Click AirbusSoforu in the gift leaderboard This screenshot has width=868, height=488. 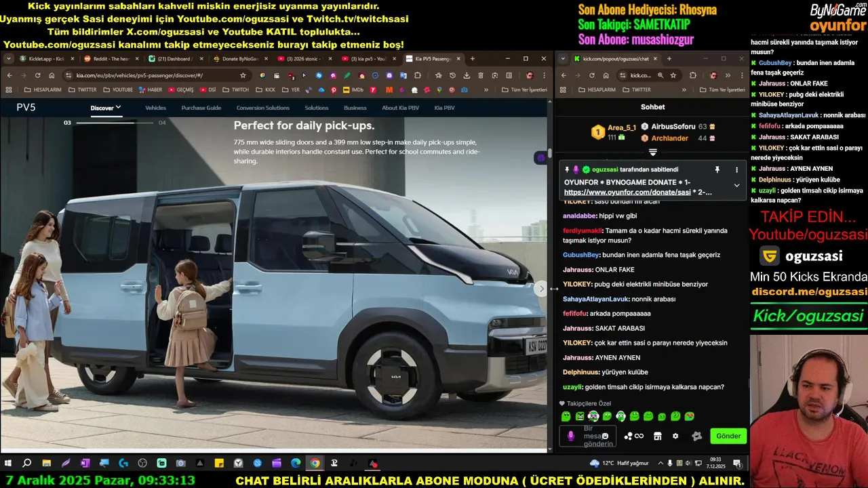[673, 127]
